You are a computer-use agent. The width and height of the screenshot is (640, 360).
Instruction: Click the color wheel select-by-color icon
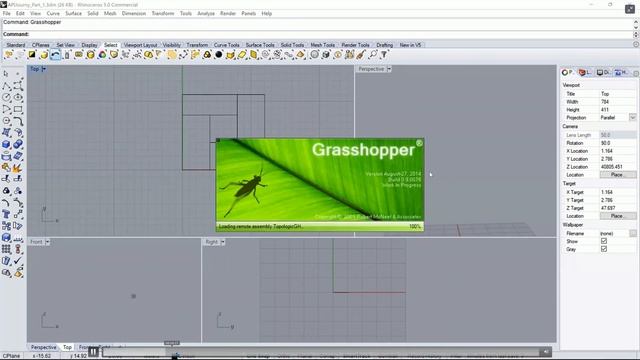(102, 55)
